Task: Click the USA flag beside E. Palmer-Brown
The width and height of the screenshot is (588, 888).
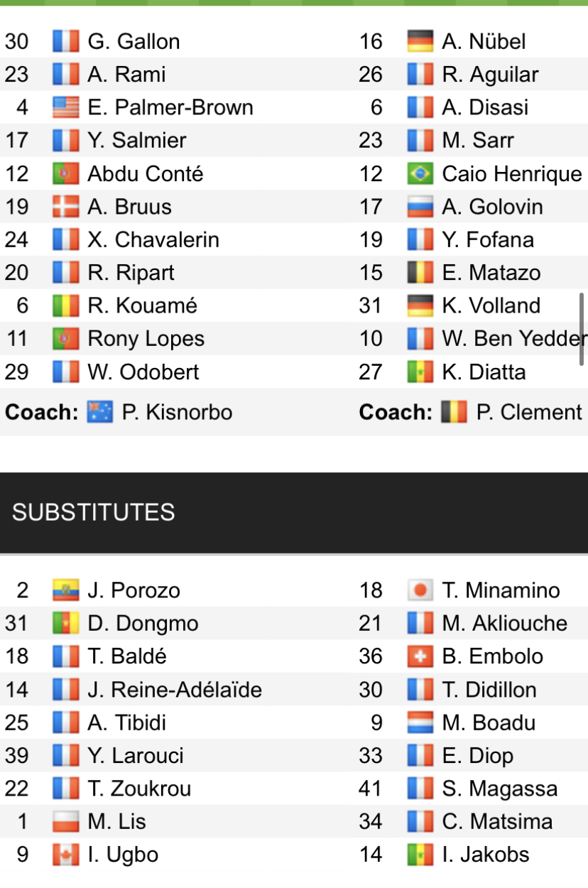Action: click(x=65, y=107)
